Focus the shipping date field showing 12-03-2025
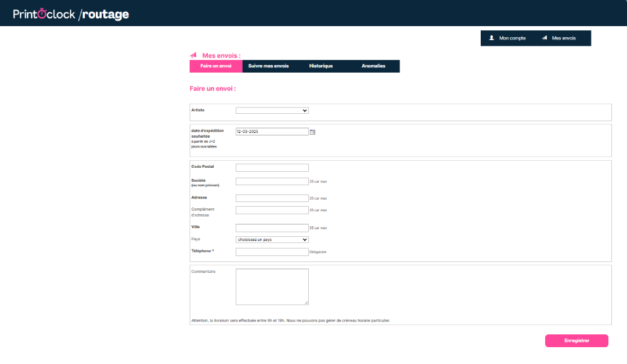 272,132
